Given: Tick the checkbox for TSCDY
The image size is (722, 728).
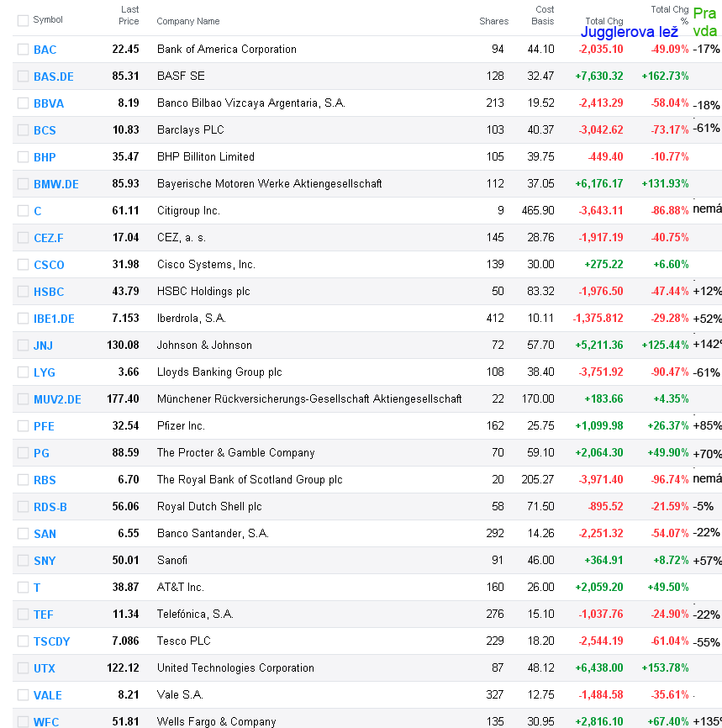Looking at the screenshot, I should [23, 641].
